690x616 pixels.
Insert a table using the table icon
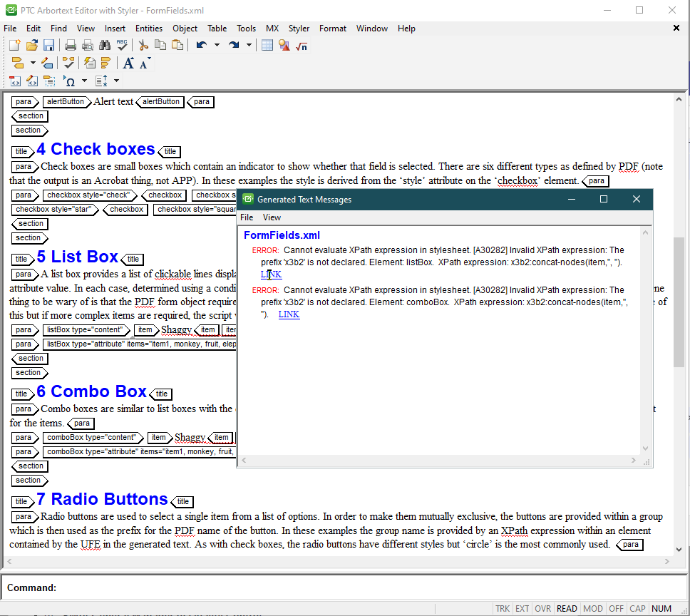(267, 45)
